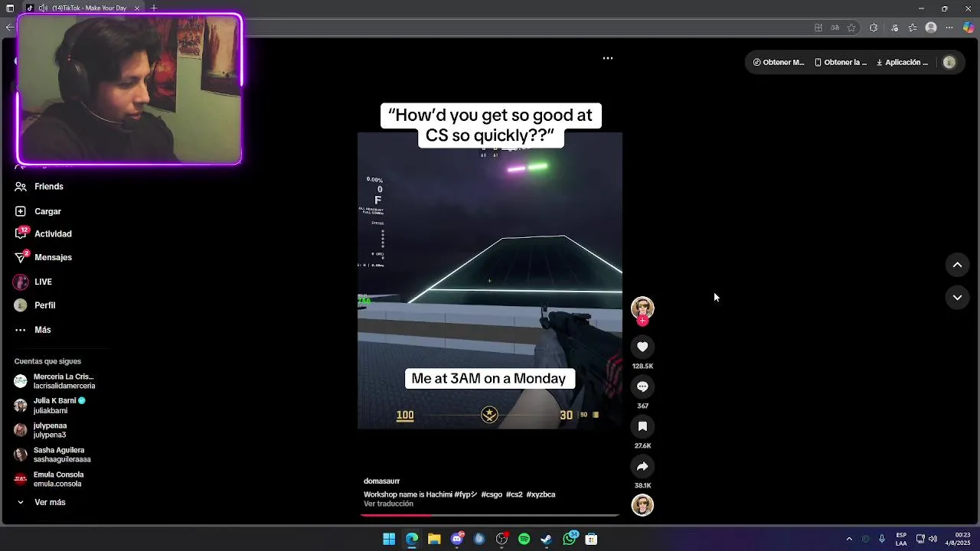The image size is (980, 551).
Task: Click Obtener la... app button
Action: click(x=841, y=63)
